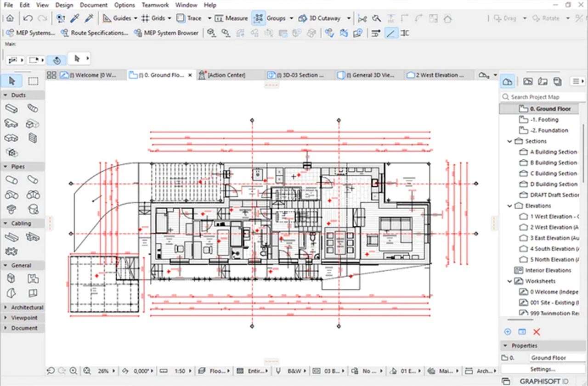Click the Undo arrow icon
588x386 pixels.
[28, 18]
